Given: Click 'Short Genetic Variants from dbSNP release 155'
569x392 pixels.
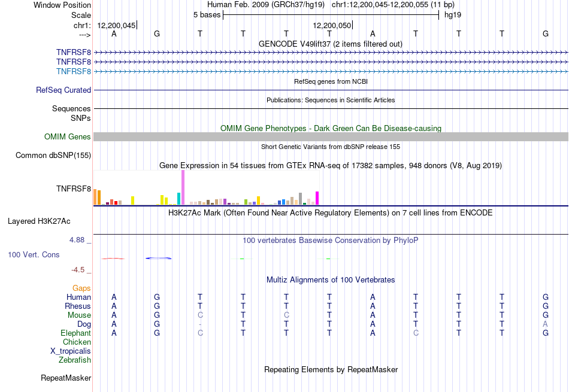Looking at the screenshot, I should pyautogui.click(x=331, y=147).
